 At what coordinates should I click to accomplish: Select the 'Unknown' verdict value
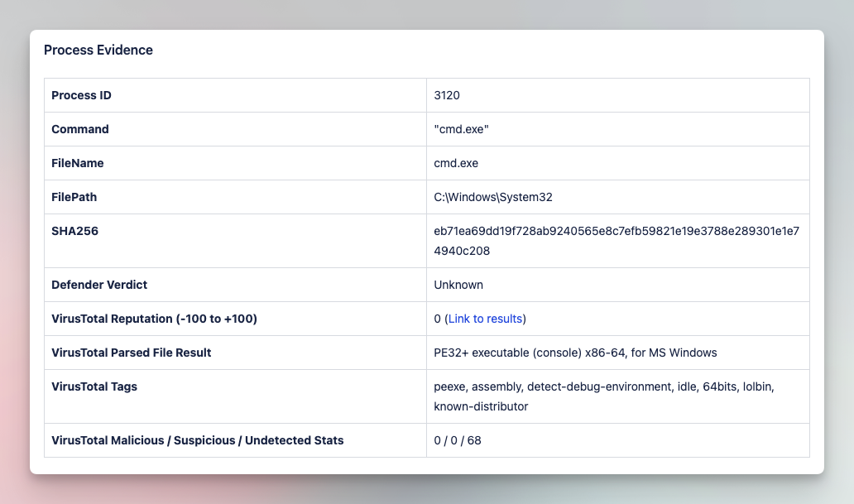click(x=458, y=285)
